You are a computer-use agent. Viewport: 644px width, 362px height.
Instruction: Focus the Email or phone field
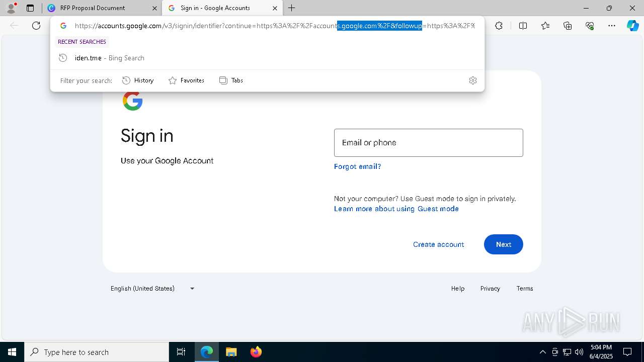tap(429, 143)
